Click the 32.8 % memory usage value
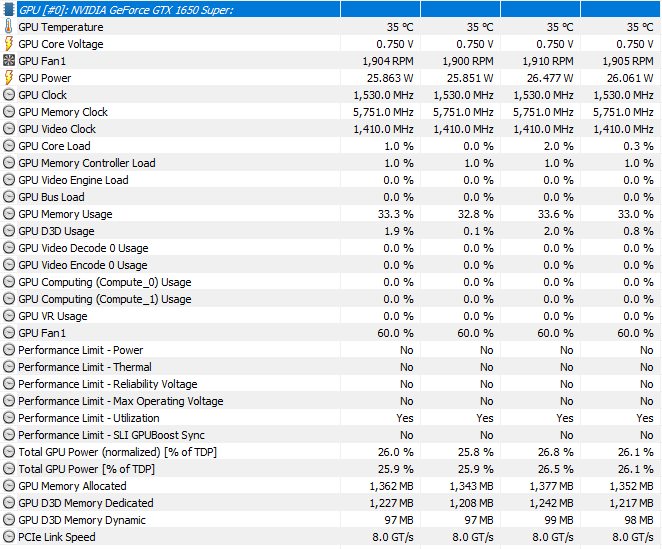 tap(475, 214)
